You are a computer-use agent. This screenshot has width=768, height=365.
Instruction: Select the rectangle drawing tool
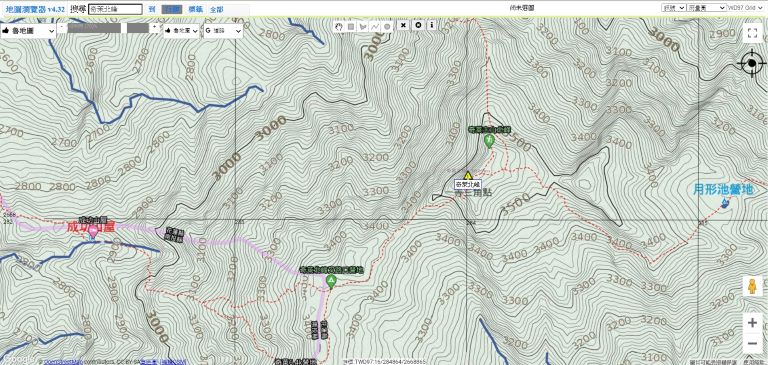tap(351, 26)
